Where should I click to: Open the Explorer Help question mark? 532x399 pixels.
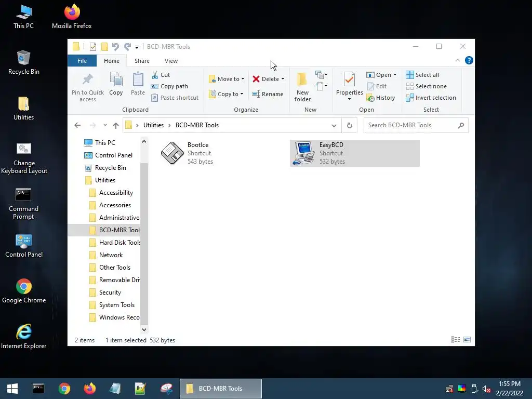click(x=469, y=60)
